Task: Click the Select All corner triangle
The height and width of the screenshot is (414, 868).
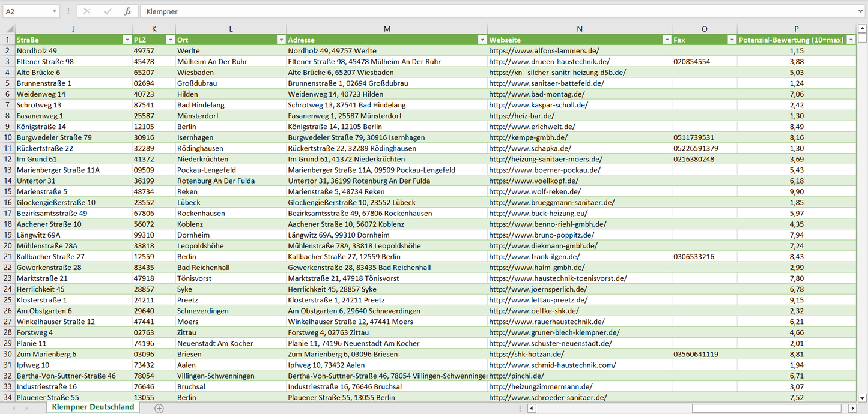Action: tap(10, 29)
